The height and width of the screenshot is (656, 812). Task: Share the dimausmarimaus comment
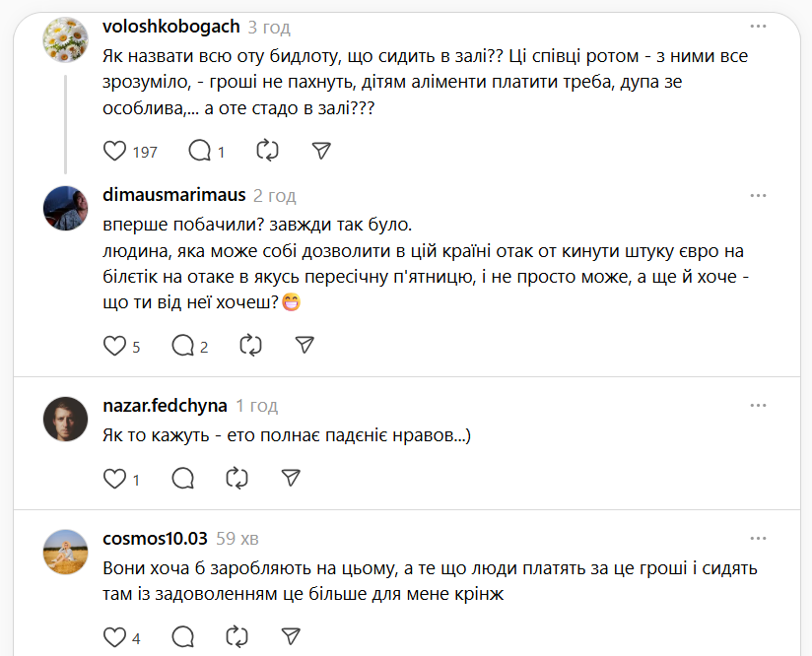coord(304,346)
